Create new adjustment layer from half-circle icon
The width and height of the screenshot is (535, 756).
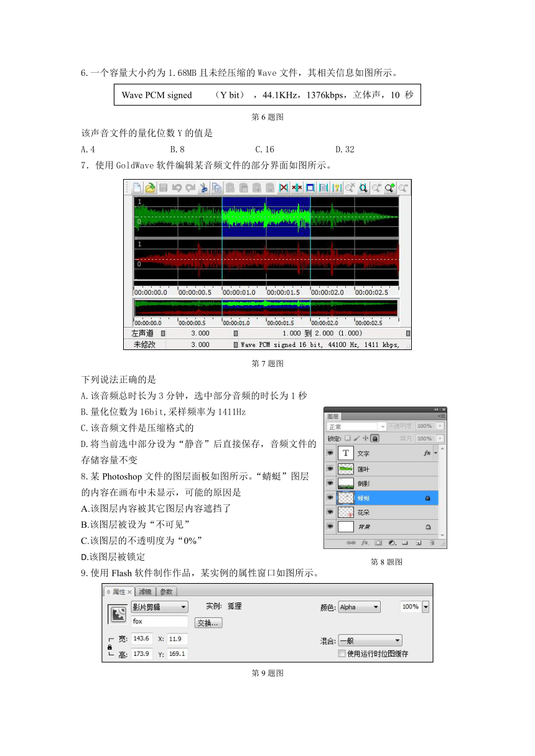(x=392, y=543)
